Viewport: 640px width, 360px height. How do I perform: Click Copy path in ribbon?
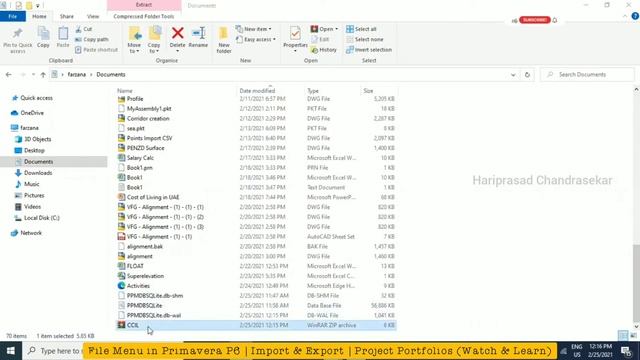coord(92,39)
